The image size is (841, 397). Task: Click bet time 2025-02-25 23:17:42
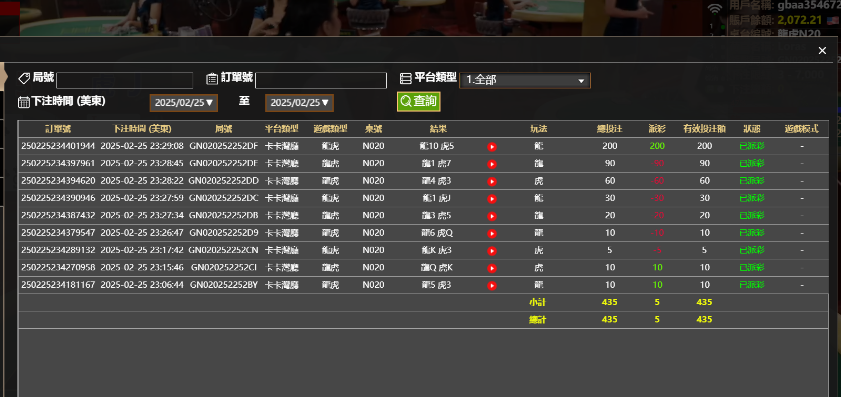(x=142, y=250)
